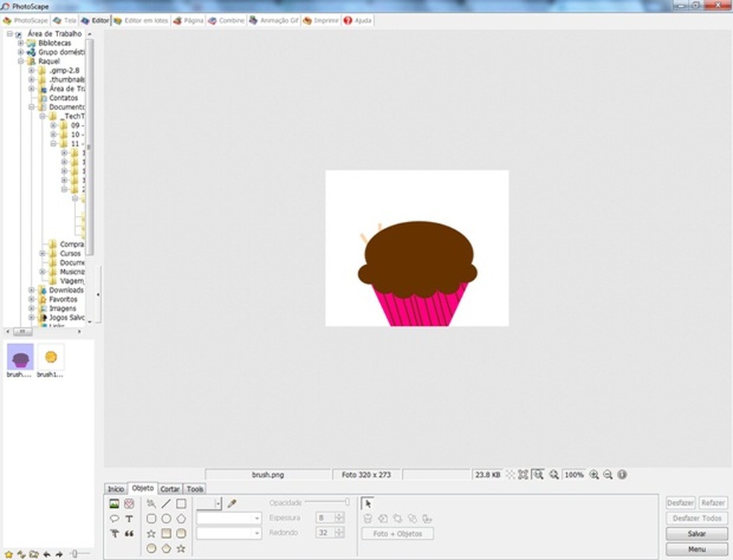
Task: Select the line drawing tool
Action: (166, 504)
